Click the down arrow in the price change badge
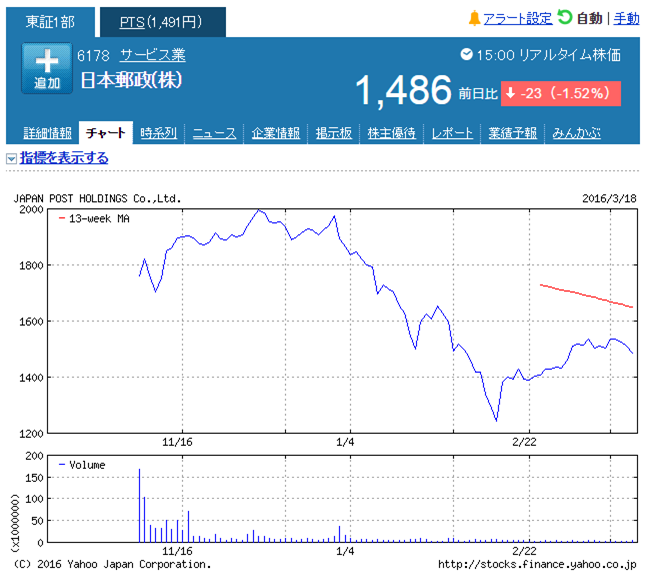Image resolution: width=648 pixels, height=579 pixels. [x=511, y=93]
